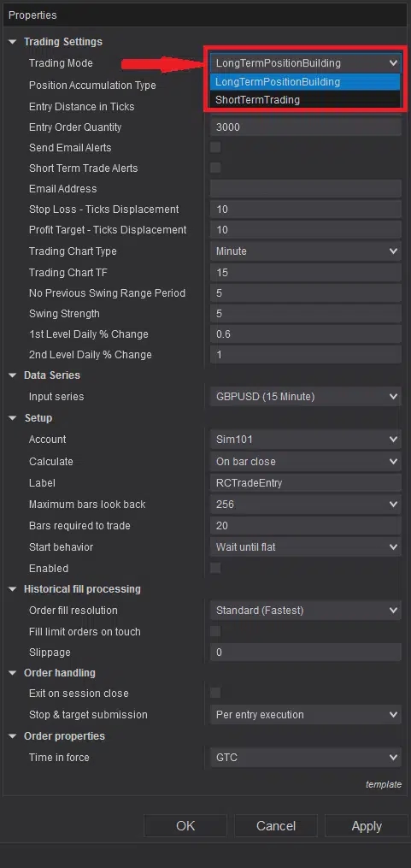Select ShortTermTrading from the dropdown list
The width and height of the screenshot is (411, 868).
[305, 100]
